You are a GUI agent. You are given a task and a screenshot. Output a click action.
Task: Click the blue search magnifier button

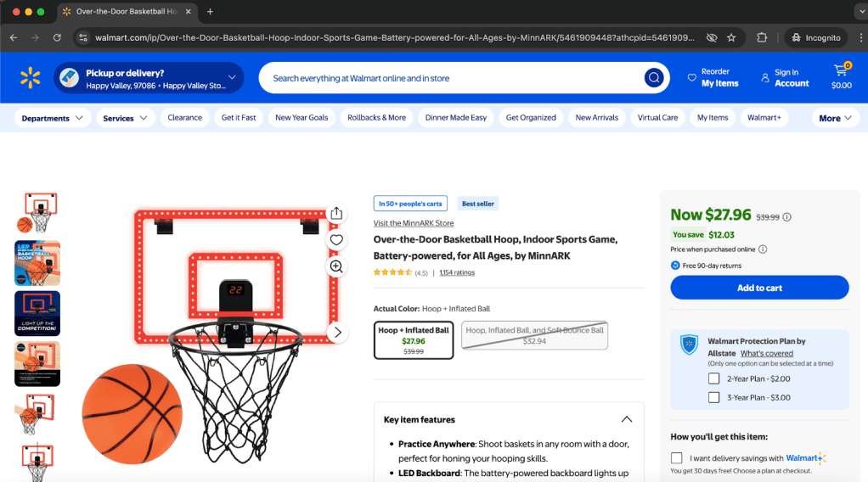tap(653, 78)
